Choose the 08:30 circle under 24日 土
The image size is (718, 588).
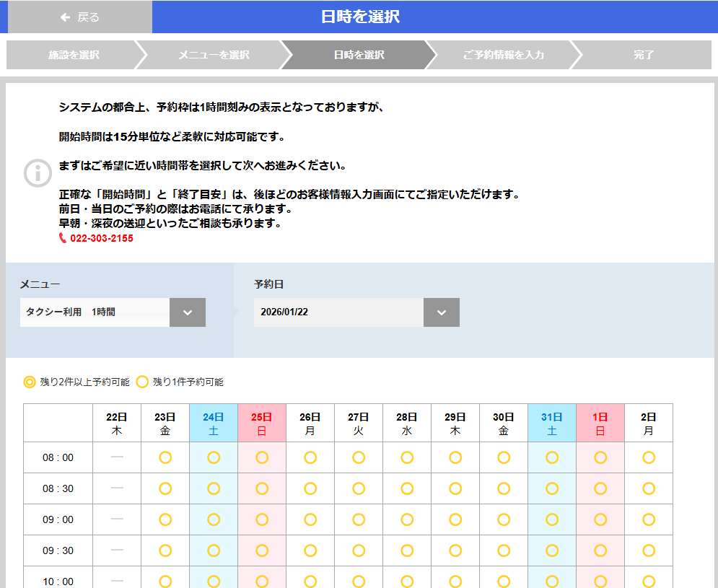[214, 488]
